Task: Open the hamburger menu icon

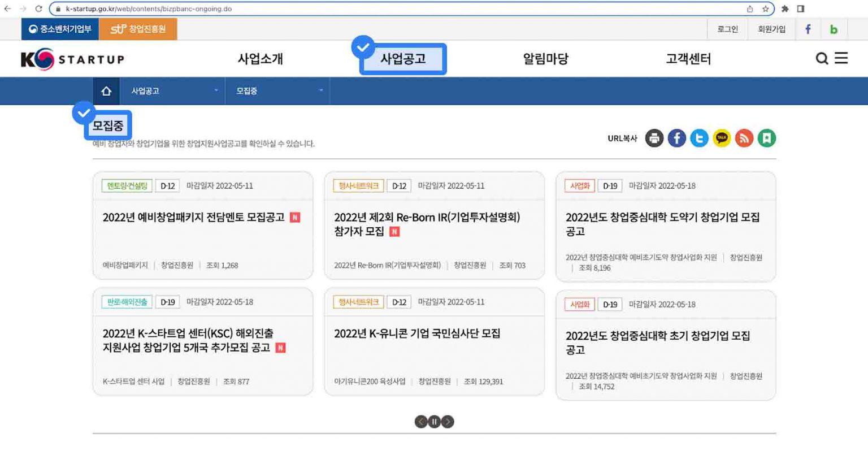Action: tap(841, 58)
